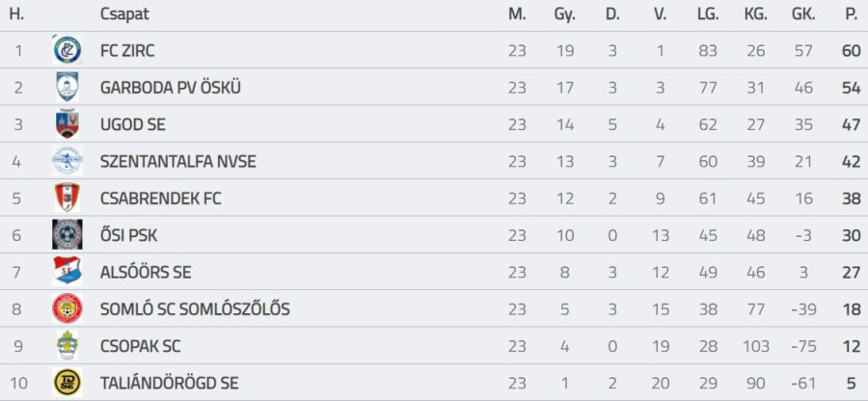Click the H. position column header
Viewport: 868px width, 401px height.
tap(16, 14)
